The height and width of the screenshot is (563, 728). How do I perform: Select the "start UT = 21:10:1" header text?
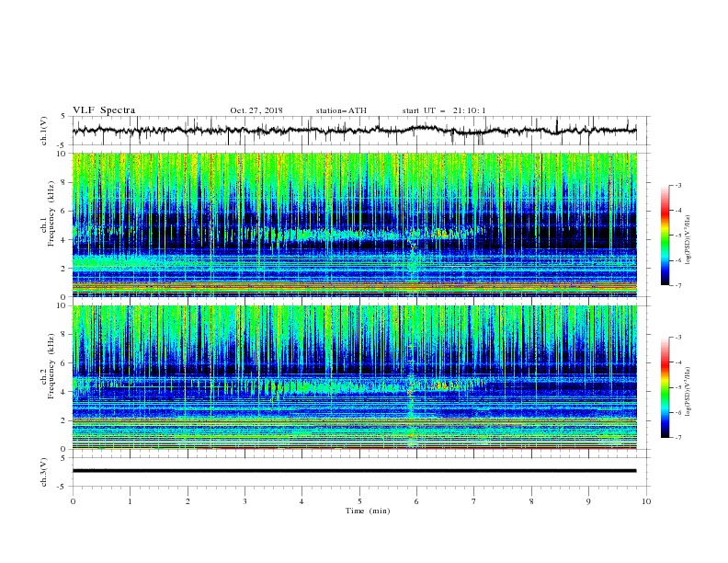tap(444, 110)
